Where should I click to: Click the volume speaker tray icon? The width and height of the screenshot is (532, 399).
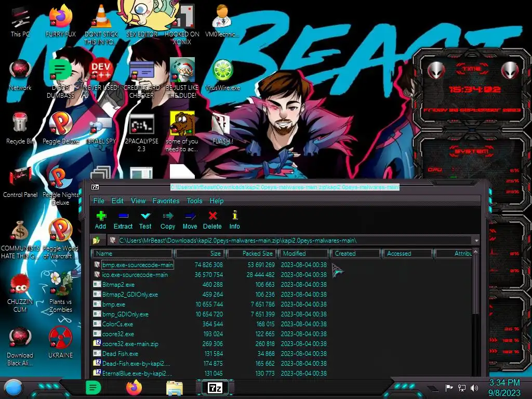point(474,388)
